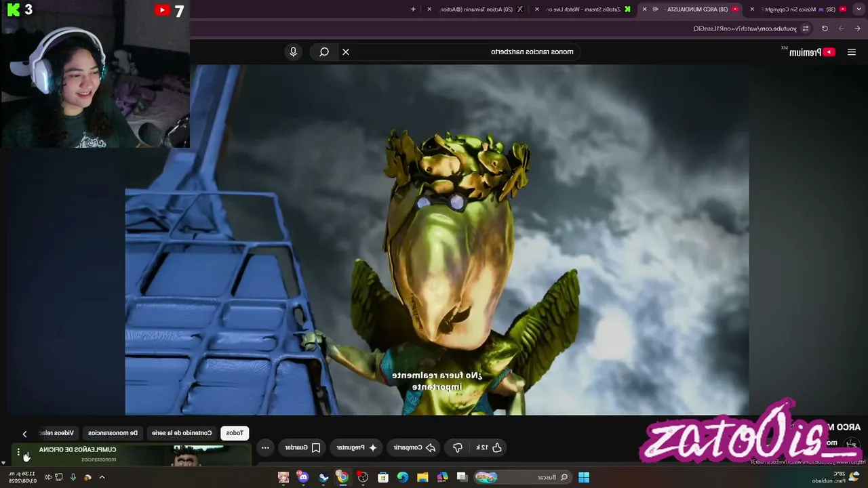Close the Action Taimanin tab
Viewport: 868px width, 488px height.
(x=429, y=9)
